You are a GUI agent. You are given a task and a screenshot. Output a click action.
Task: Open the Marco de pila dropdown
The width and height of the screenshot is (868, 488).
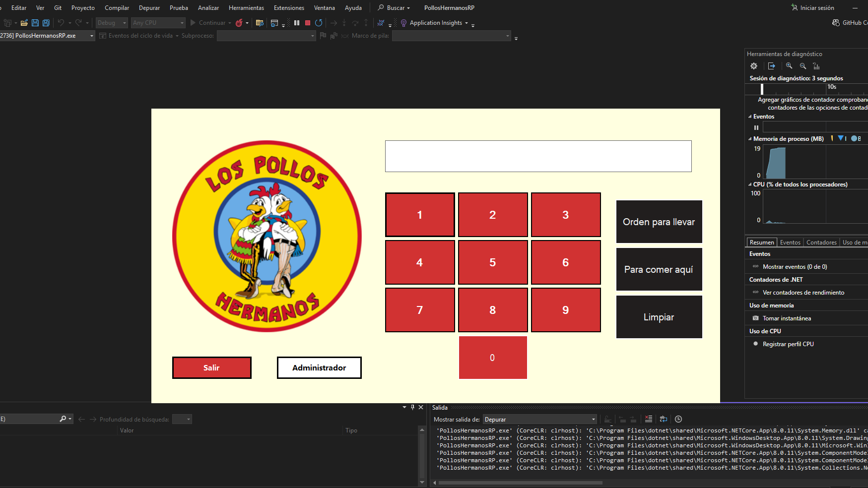[451, 36]
